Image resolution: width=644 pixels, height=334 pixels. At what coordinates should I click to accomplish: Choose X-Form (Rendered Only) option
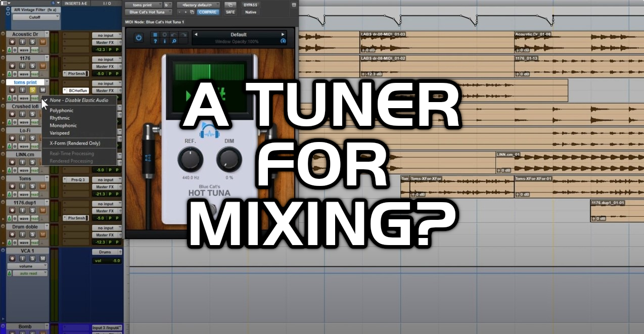(x=75, y=143)
